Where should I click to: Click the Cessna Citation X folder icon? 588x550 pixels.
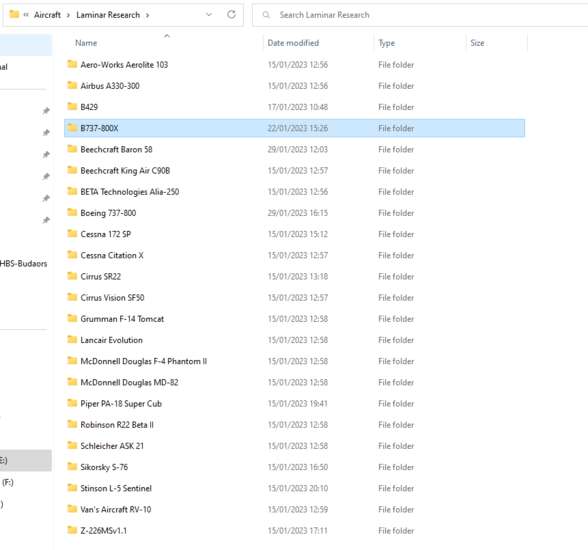point(72,255)
